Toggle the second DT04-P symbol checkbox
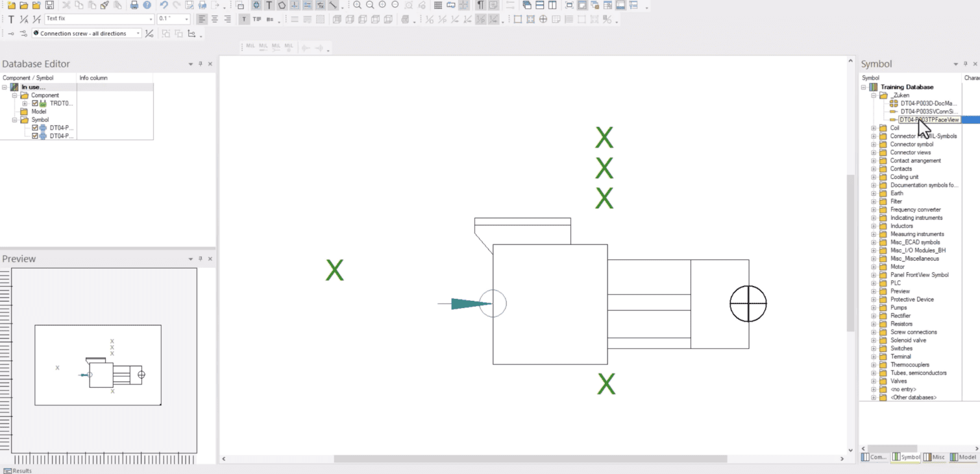The width and height of the screenshot is (980, 474). [35, 136]
